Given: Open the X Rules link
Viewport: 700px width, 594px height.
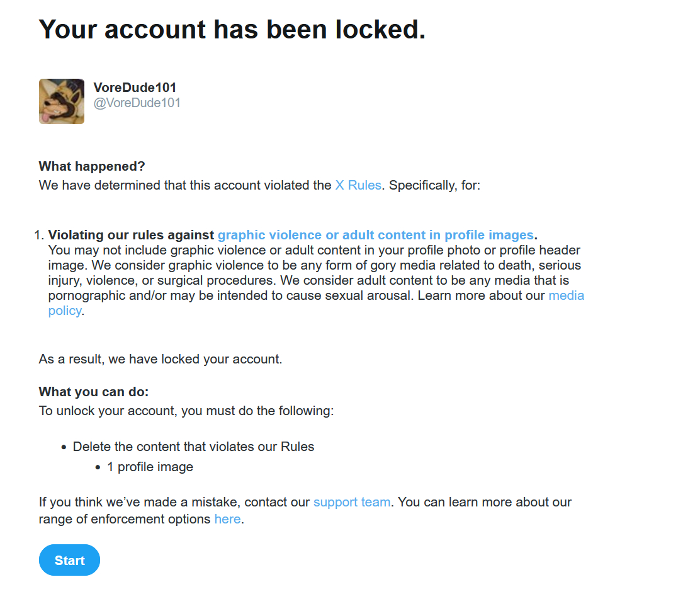Looking at the screenshot, I should [x=358, y=185].
